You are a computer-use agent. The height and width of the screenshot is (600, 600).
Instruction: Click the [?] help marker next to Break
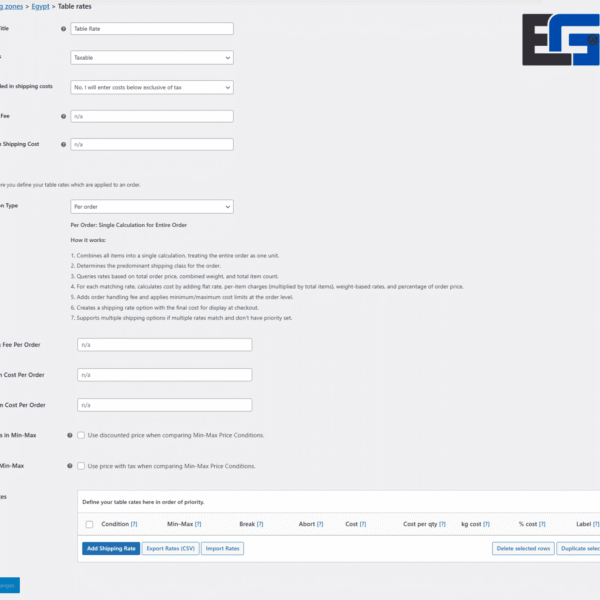[260, 524]
